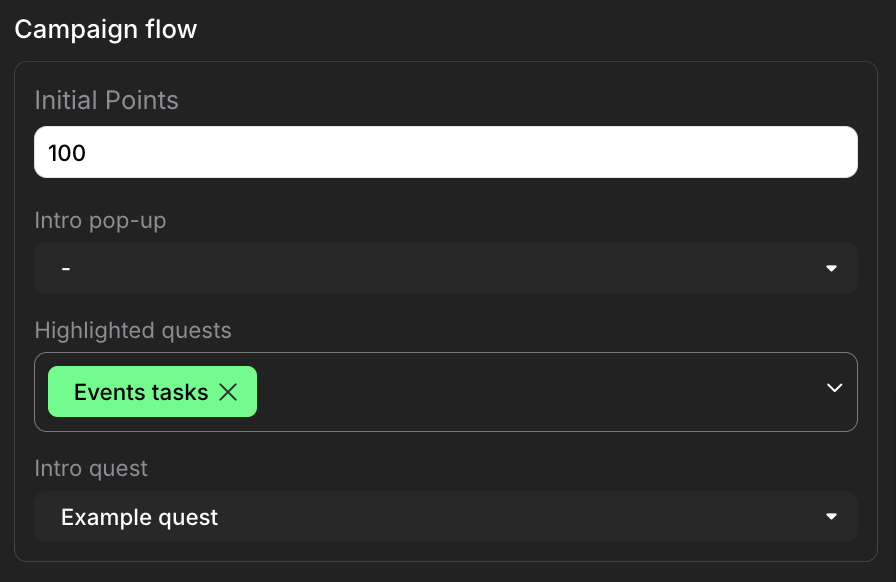Click the Initial Points label

[106, 100]
